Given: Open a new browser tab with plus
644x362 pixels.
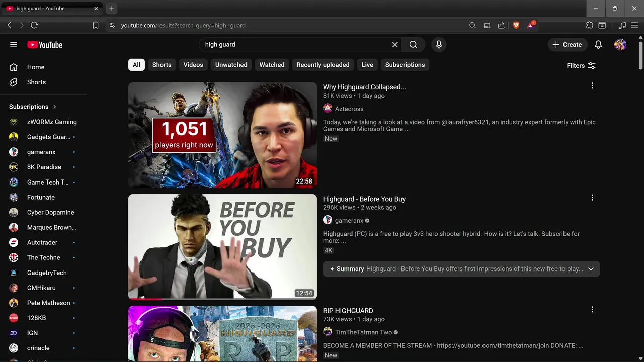Looking at the screenshot, I should (x=112, y=9).
